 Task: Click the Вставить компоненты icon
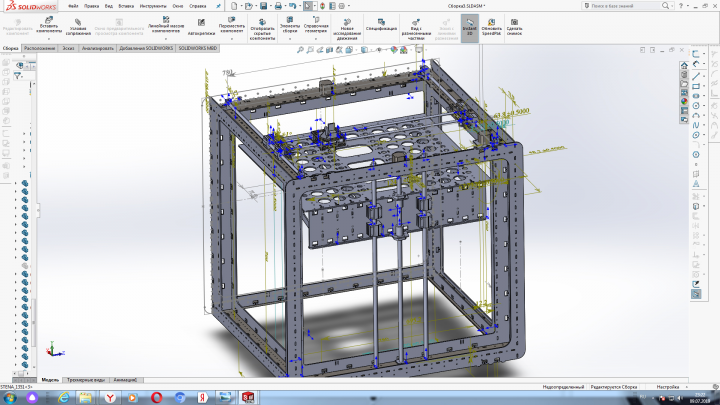tap(49, 20)
